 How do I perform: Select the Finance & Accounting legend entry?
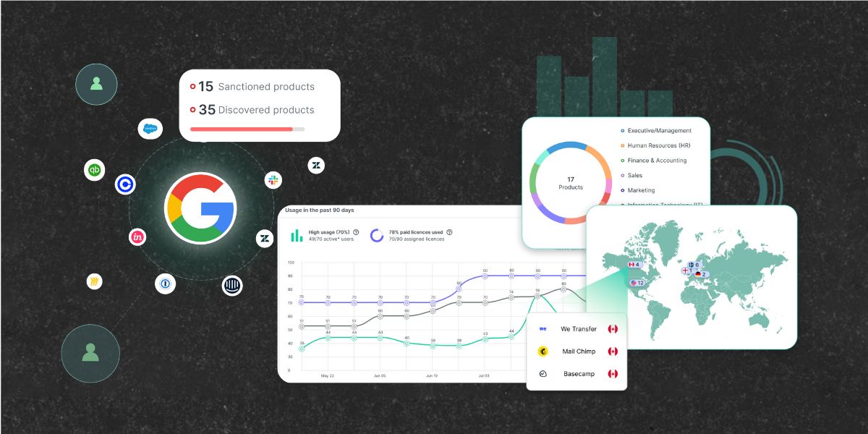click(653, 161)
